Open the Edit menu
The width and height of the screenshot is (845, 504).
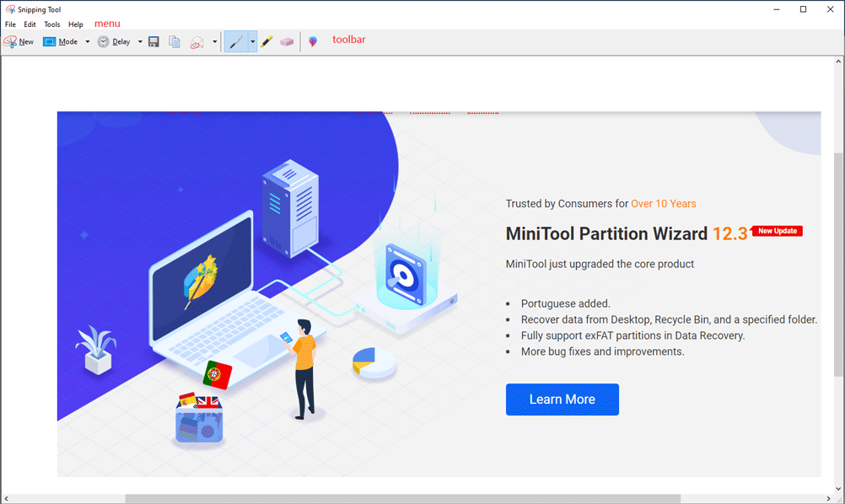coord(30,24)
